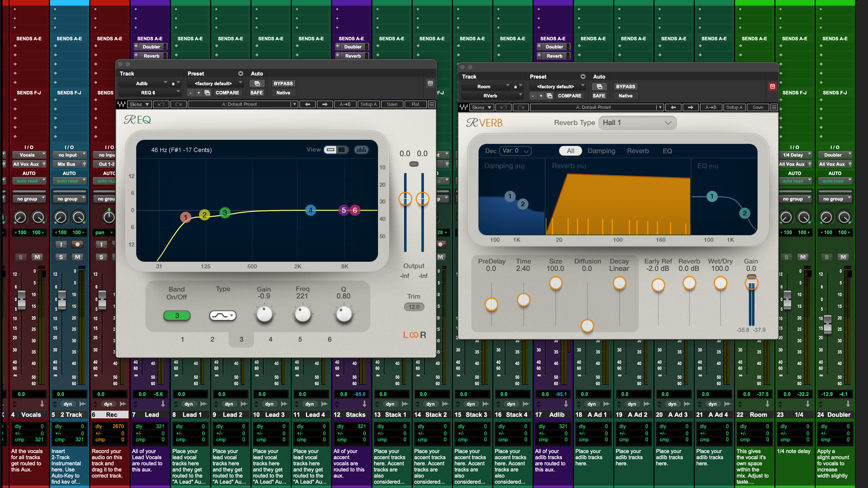
Task: Switch to Damping tab in RVerb display
Action: [601, 151]
